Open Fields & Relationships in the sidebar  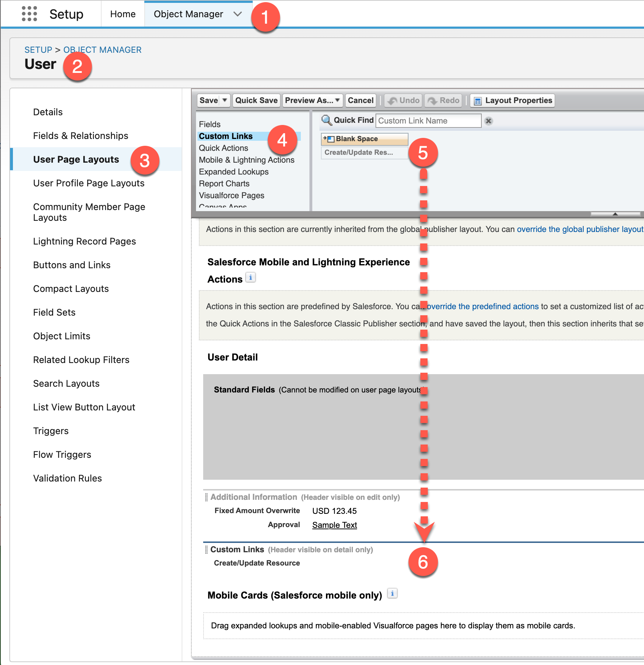(81, 136)
